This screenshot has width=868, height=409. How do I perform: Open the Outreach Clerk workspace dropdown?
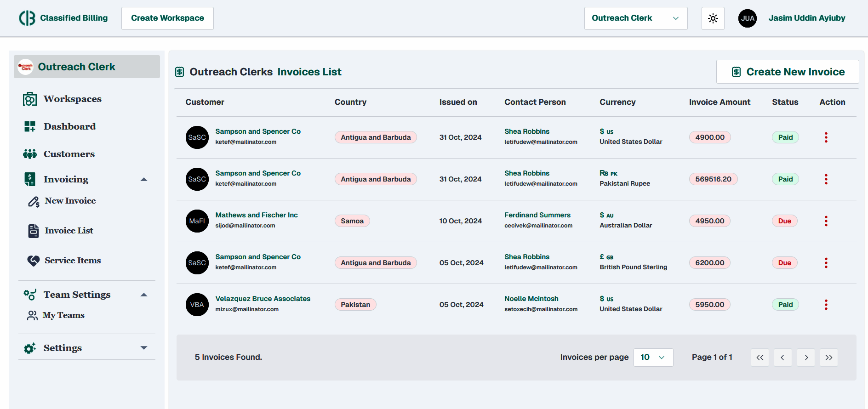tap(635, 18)
